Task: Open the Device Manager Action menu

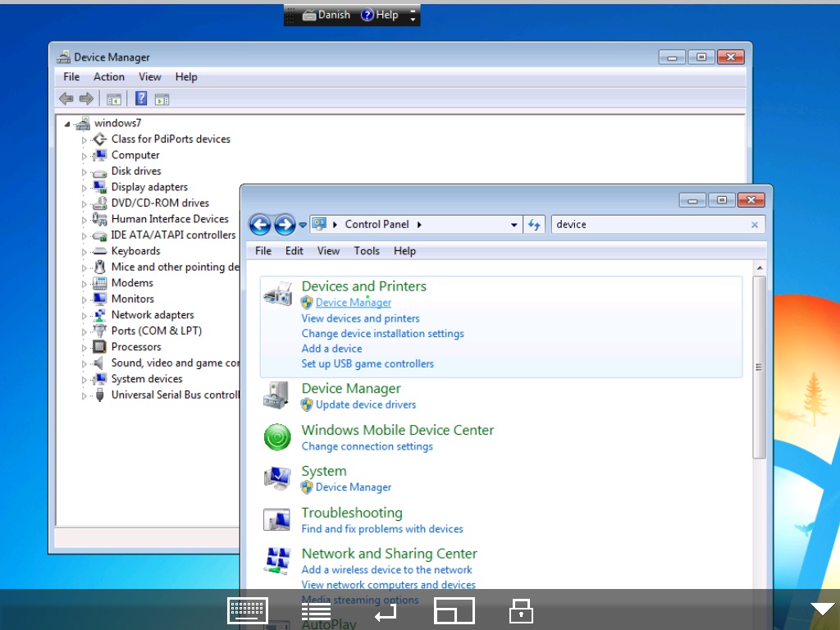Action: (109, 76)
